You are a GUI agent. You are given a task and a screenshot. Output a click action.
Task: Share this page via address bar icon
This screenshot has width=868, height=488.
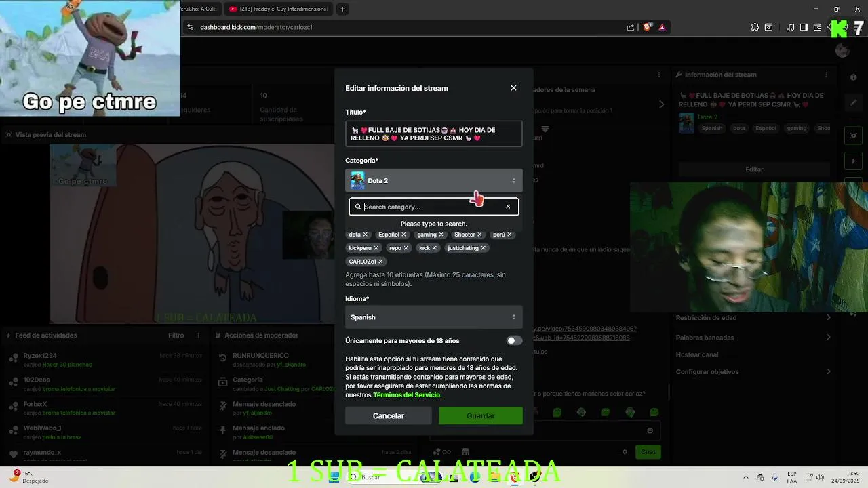tap(631, 27)
